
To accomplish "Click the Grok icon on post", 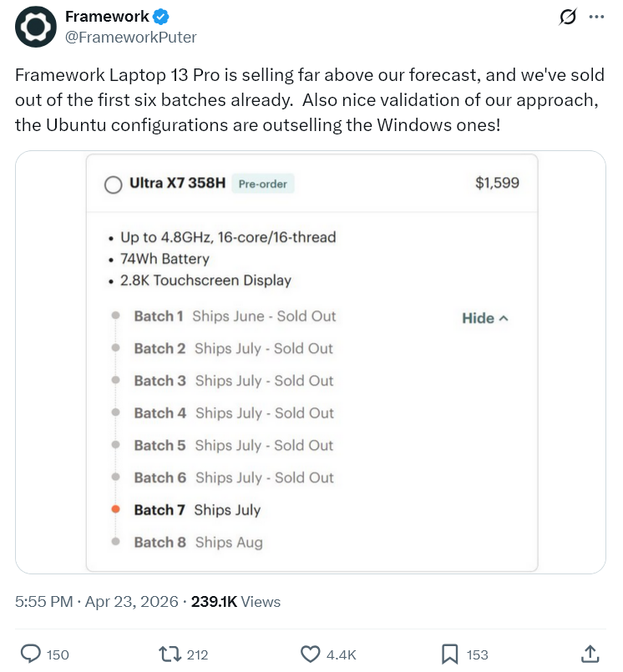I will coord(568,17).
